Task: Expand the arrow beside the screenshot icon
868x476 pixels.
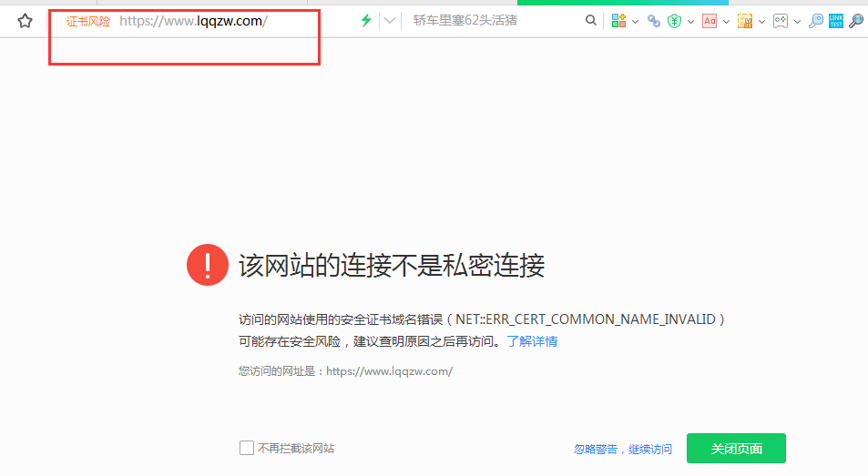Action: [x=761, y=22]
